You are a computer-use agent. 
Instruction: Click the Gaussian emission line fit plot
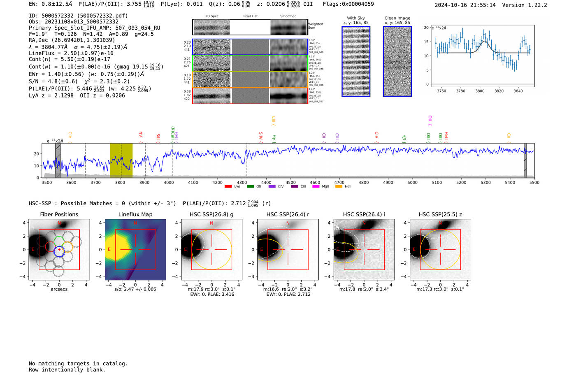(482, 56)
